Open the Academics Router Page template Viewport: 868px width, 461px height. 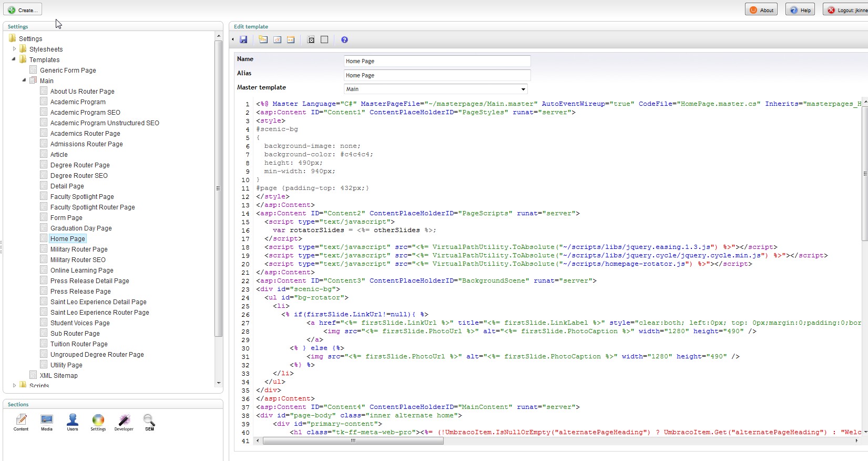[x=85, y=133]
